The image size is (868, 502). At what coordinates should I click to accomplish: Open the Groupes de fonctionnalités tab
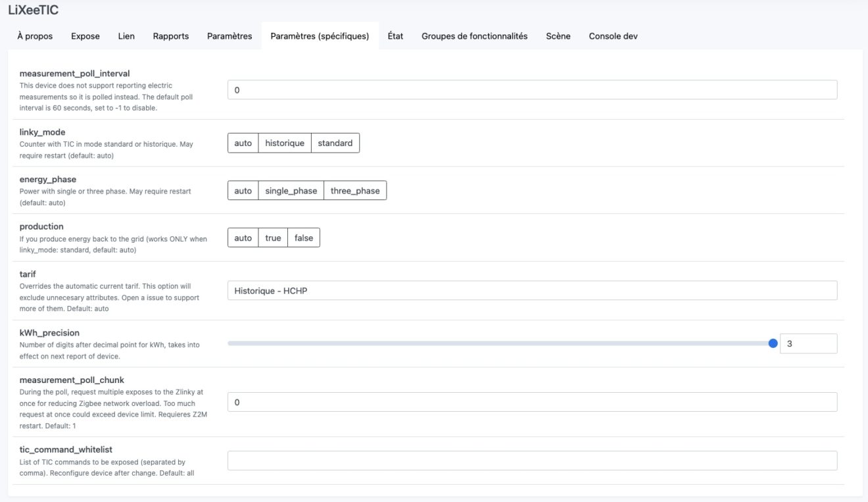(x=474, y=36)
